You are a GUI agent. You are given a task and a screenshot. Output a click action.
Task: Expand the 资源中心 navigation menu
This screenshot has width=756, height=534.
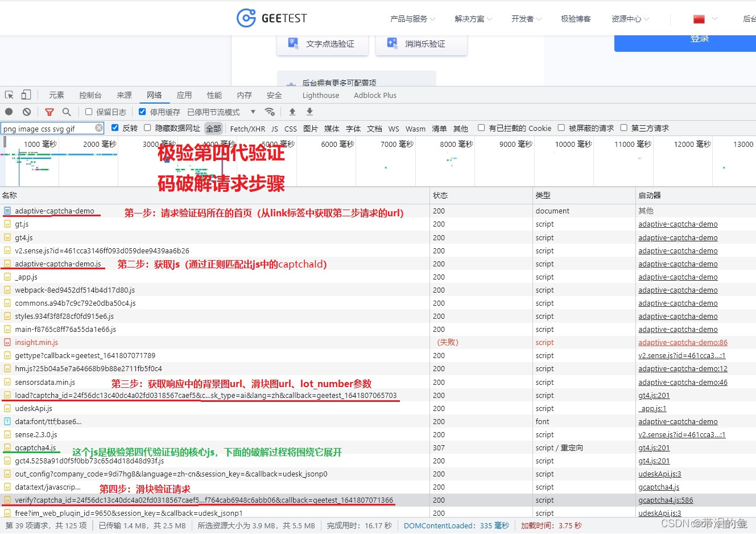pyautogui.click(x=629, y=18)
